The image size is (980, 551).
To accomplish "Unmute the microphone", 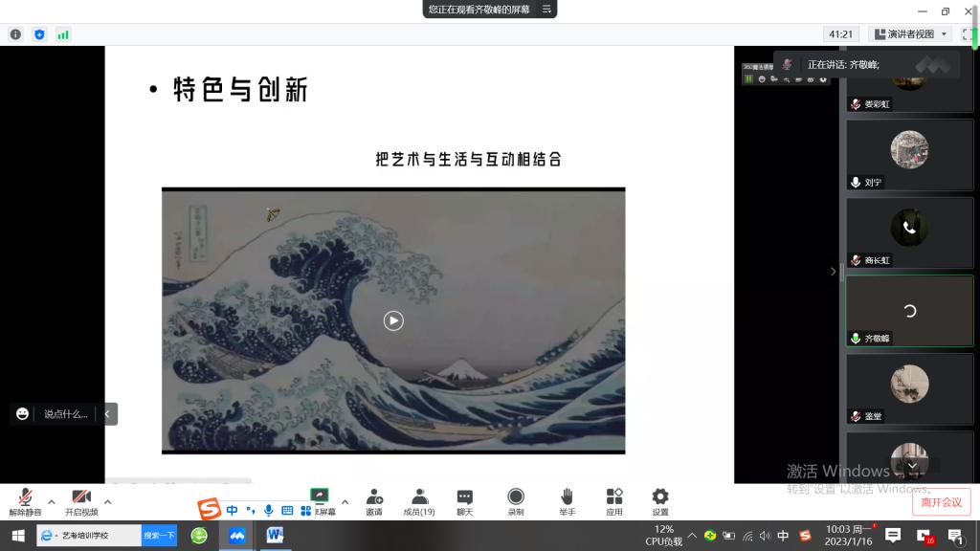I will (x=25, y=501).
